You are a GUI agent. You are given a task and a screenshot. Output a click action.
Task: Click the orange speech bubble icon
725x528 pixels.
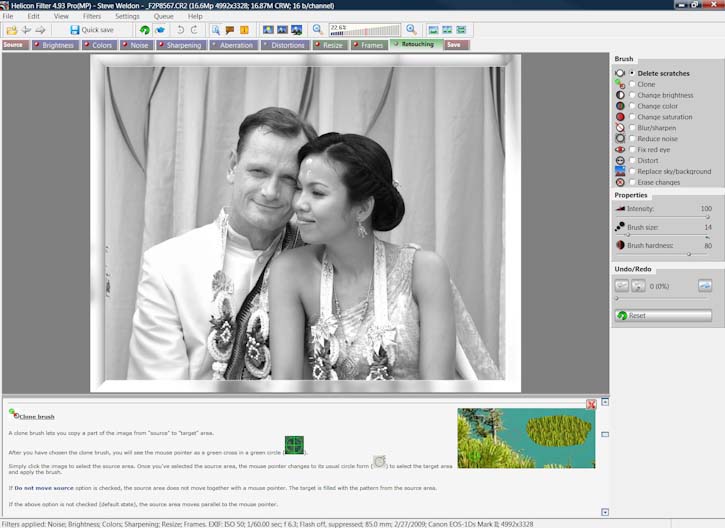click(x=230, y=30)
